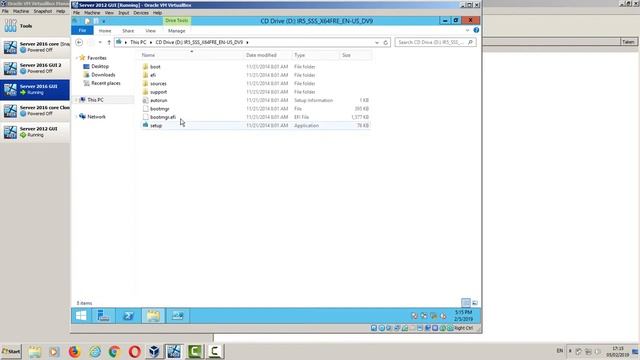Viewport: 640px width, 360px height.
Task: Open Firefox from host taskbar
Action: click(74, 351)
